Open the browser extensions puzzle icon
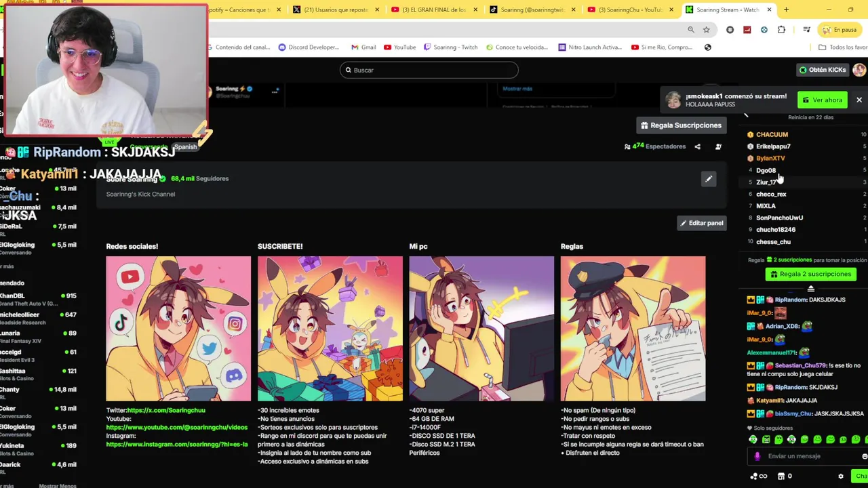The image size is (868, 488). (781, 30)
